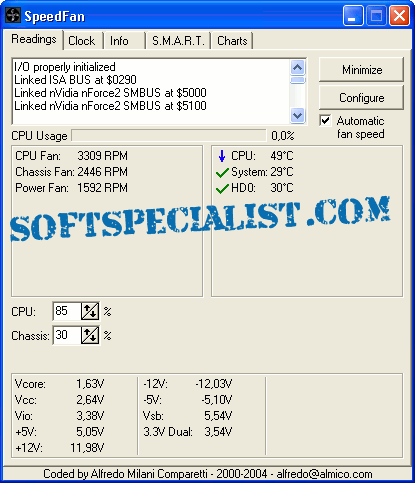Open the Info tab

point(119,41)
